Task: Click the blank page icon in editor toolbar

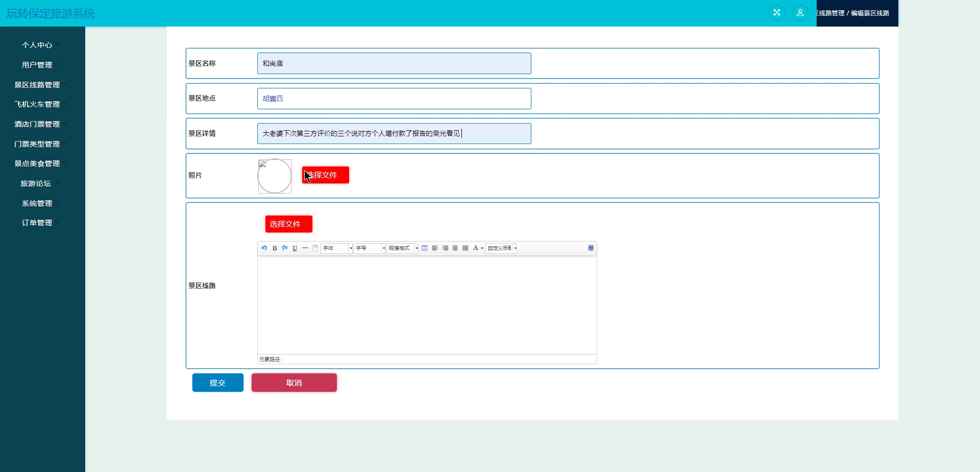Action: pos(315,248)
